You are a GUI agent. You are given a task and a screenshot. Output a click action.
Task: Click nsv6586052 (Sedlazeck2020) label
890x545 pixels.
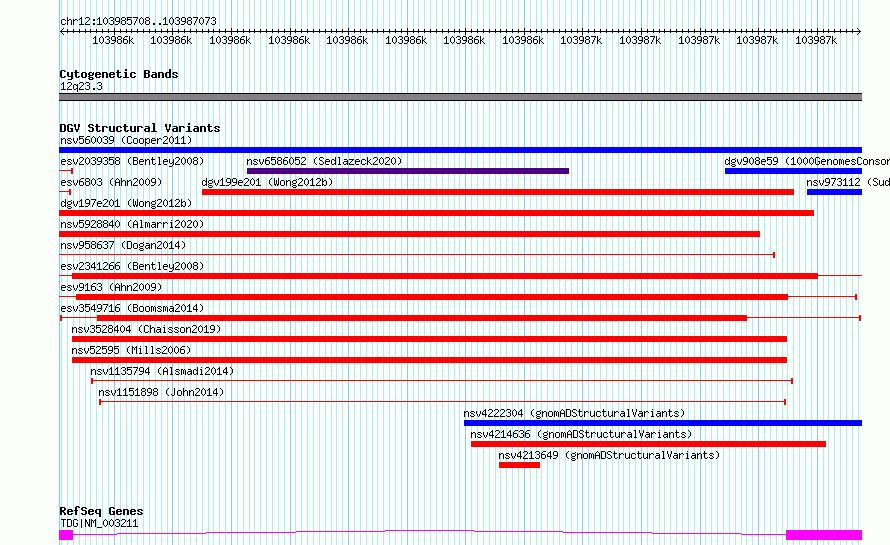pyautogui.click(x=324, y=161)
